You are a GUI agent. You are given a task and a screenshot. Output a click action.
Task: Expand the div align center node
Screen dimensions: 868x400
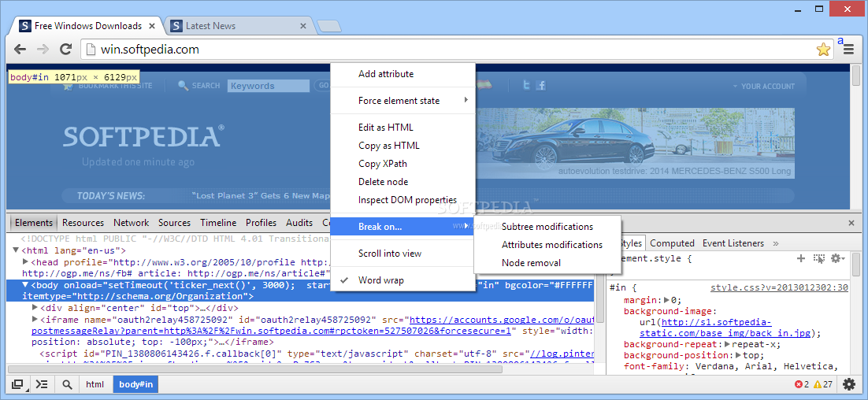pos(35,308)
